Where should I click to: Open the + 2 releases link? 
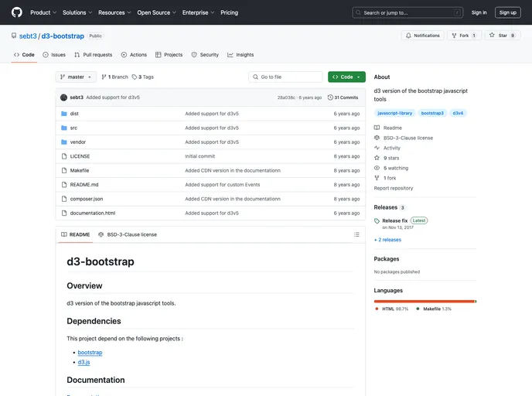click(387, 240)
